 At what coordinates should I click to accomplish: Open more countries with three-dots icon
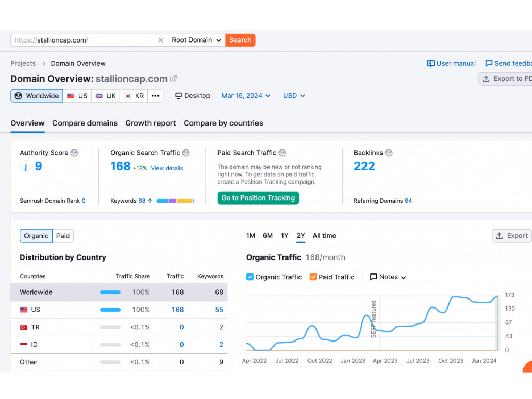click(x=155, y=96)
